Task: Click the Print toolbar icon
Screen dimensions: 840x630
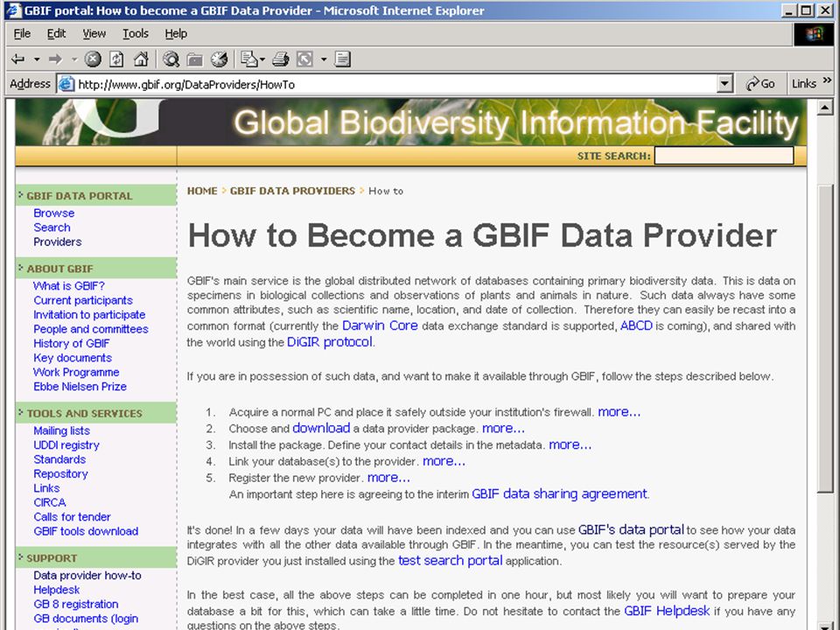Action: 281,59
